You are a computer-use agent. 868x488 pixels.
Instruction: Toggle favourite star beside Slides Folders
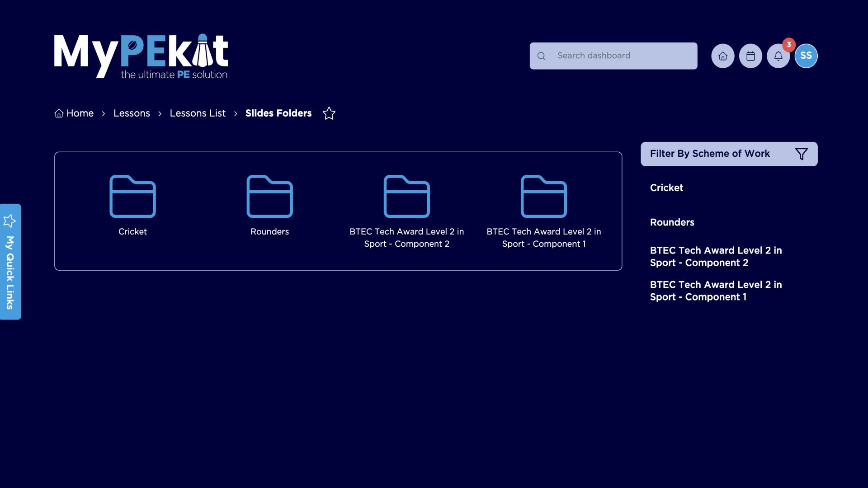tap(329, 113)
